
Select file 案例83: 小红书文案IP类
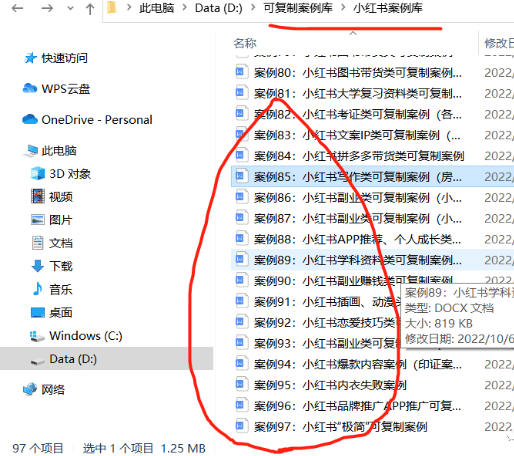357,135
